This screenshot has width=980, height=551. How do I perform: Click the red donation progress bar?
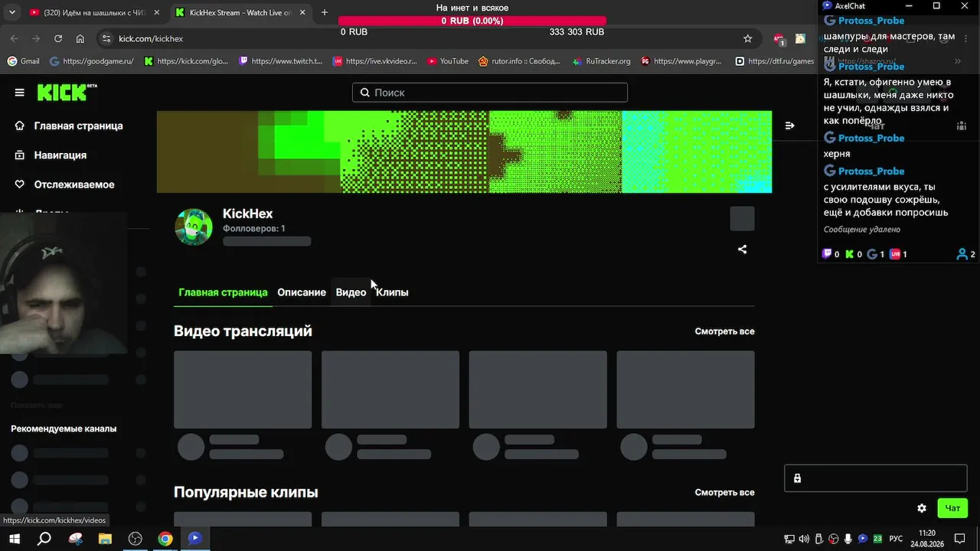click(x=472, y=21)
